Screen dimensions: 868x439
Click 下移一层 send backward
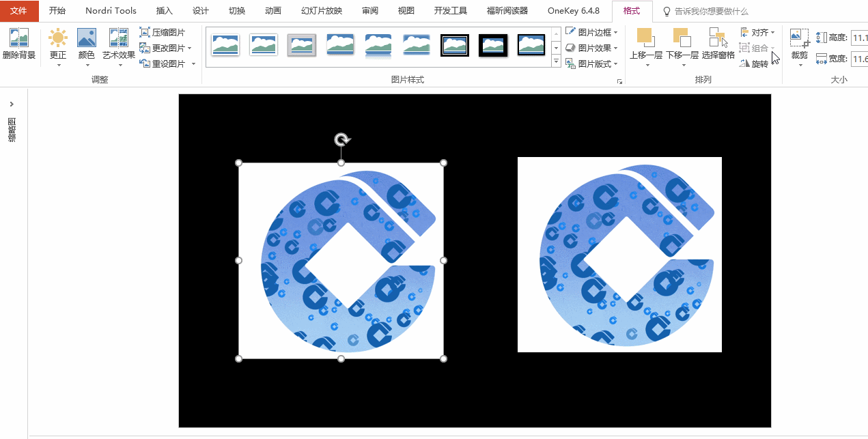(x=682, y=46)
